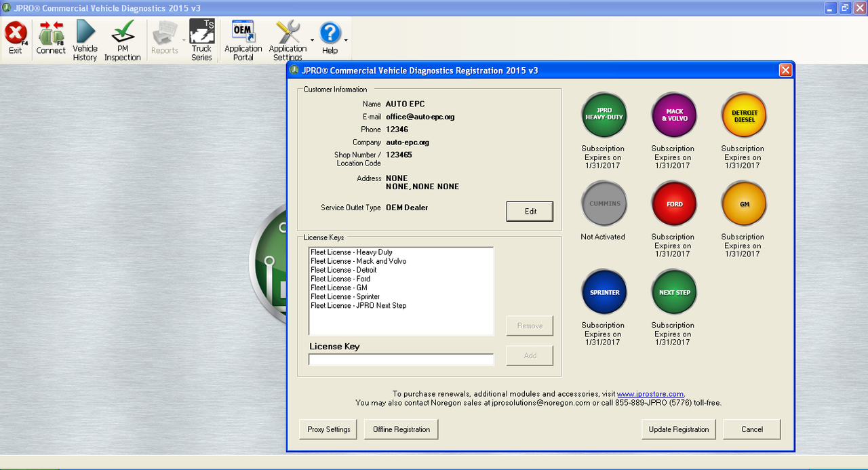This screenshot has height=470, width=868.
Task: Open Proxy Settings
Action: coord(328,429)
